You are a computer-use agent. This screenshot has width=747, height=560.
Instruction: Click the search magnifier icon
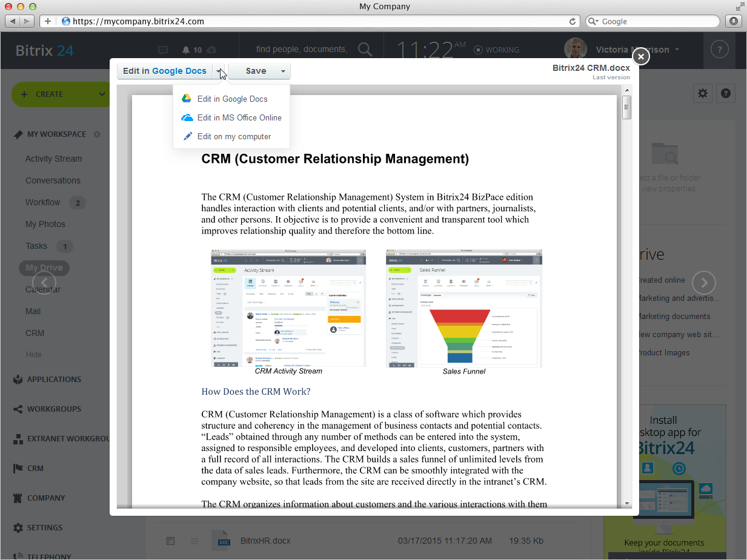coord(365,50)
